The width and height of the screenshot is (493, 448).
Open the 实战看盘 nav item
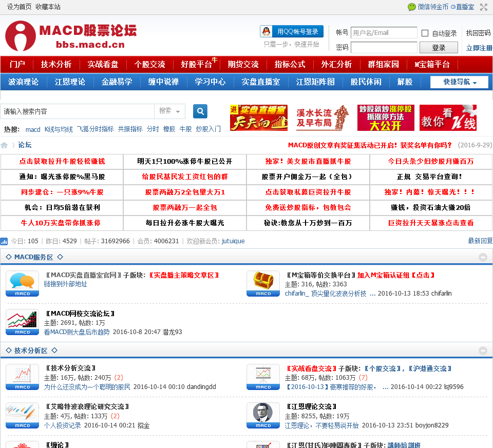(x=103, y=65)
